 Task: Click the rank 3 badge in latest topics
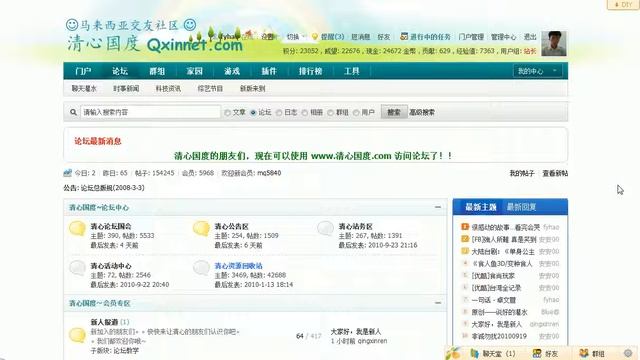[464, 251]
